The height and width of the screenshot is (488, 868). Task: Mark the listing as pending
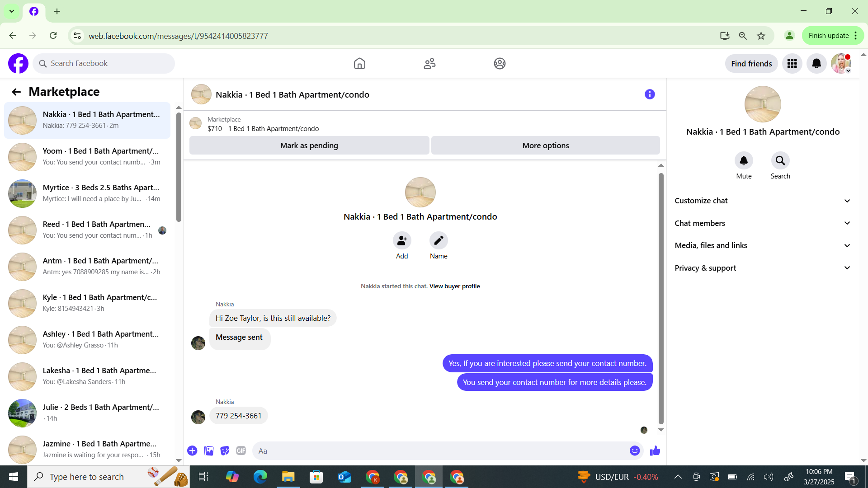pos(309,145)
